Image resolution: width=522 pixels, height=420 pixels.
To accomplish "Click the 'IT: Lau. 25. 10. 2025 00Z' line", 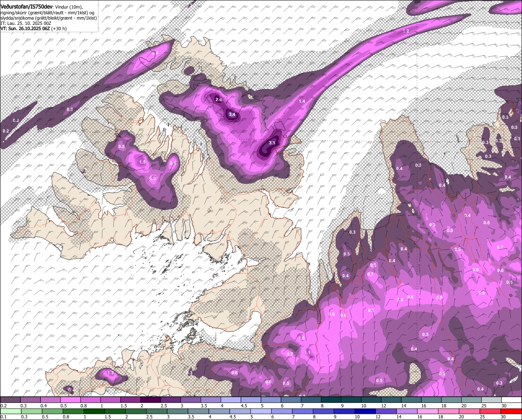I will [x=26, y=23].
